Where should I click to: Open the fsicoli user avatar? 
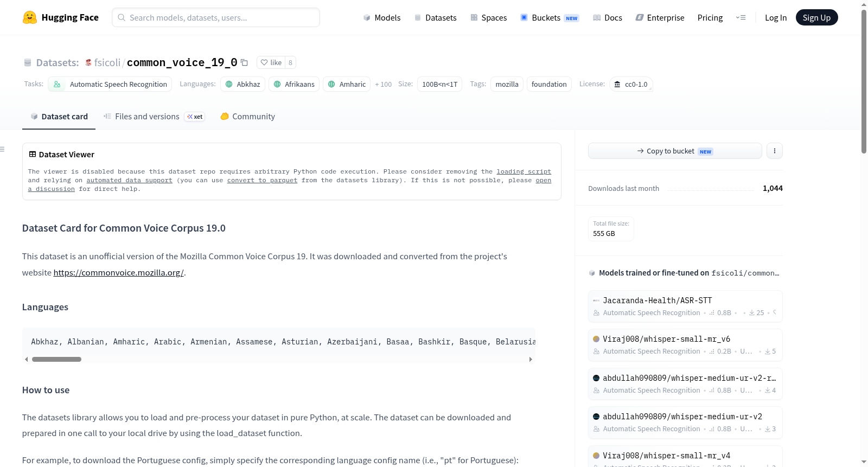(88, 62)
